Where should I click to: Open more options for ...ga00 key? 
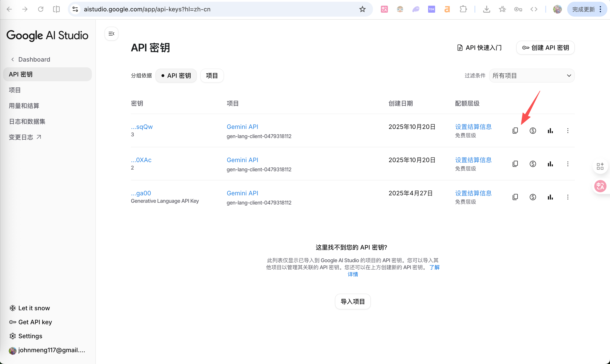tap(568, 197)
